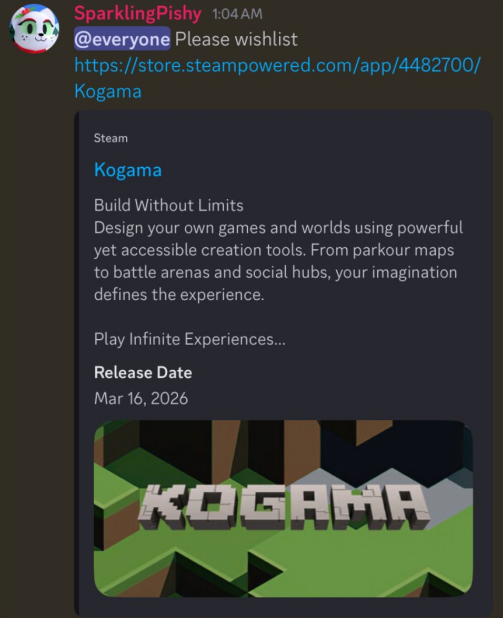This screenshot has height=618, width=503.
Task: Click the yet accessible creation tools line
Action: click(274, 250)
